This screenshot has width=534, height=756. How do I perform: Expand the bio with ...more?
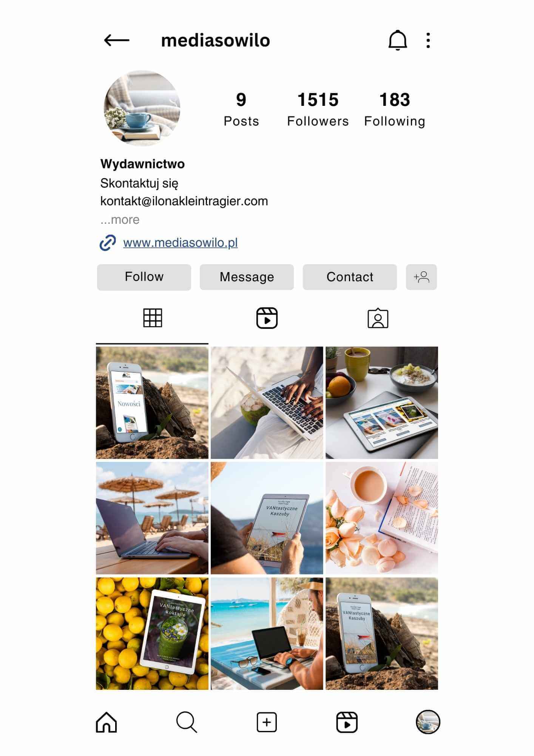point(120,220)
